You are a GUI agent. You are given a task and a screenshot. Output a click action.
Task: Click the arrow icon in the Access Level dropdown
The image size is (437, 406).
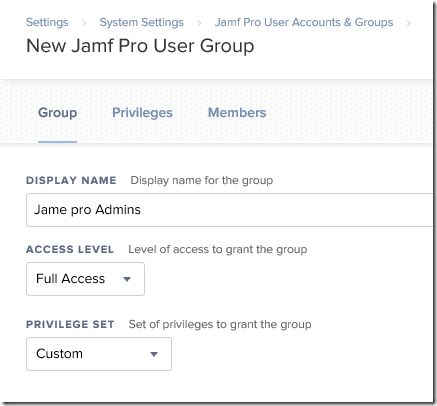[127, 279]
